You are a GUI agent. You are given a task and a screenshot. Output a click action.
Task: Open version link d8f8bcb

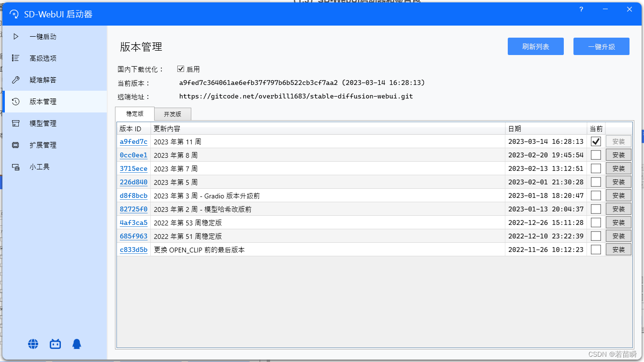(x=134, y=195)
